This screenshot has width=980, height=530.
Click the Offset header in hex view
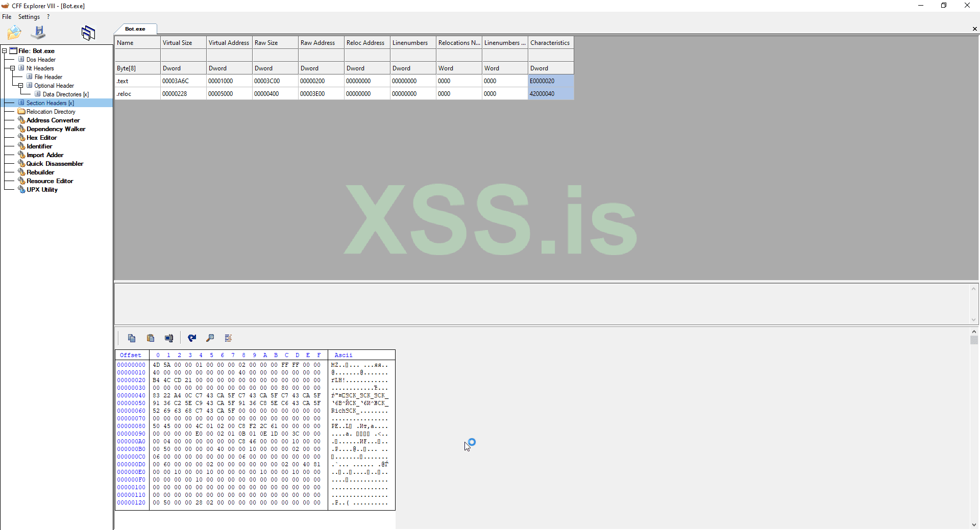tap(131, 355)
